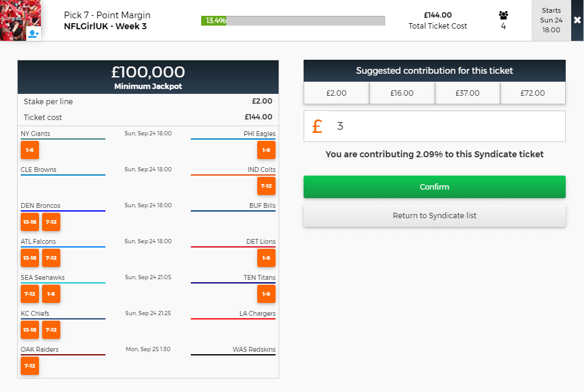Click the ticket funding progress bar
This screenshot has height=392, width=584.
click(293, 21)
